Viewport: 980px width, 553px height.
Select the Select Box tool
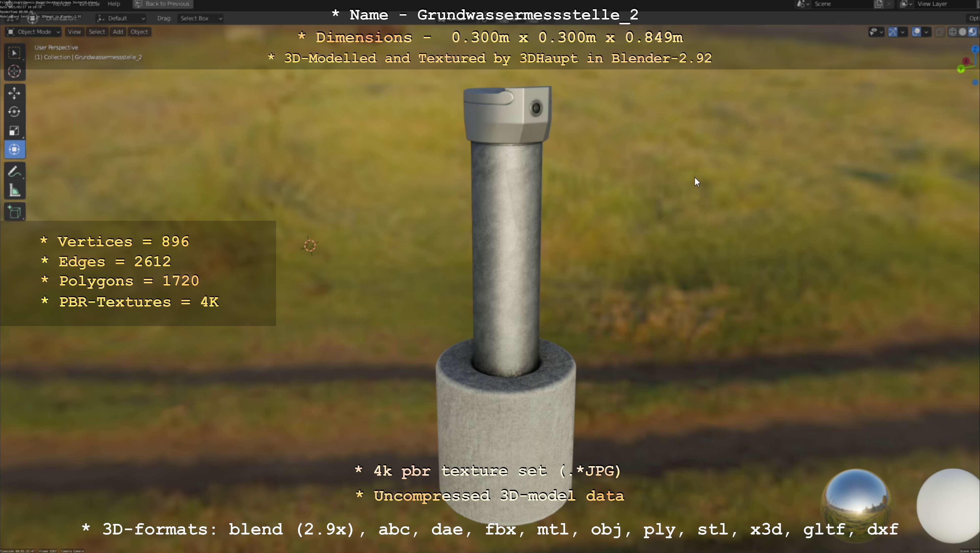(14, 53)
